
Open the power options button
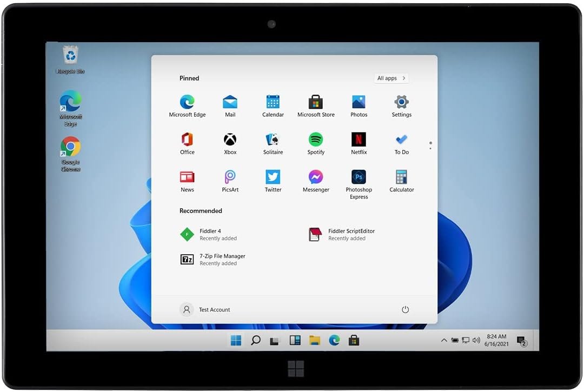coord(405,310)
